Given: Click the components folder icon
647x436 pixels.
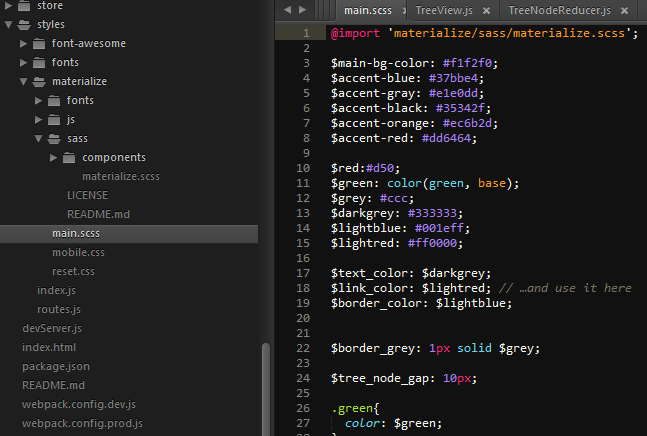Looking at the screenshot, I should (69, 158).
